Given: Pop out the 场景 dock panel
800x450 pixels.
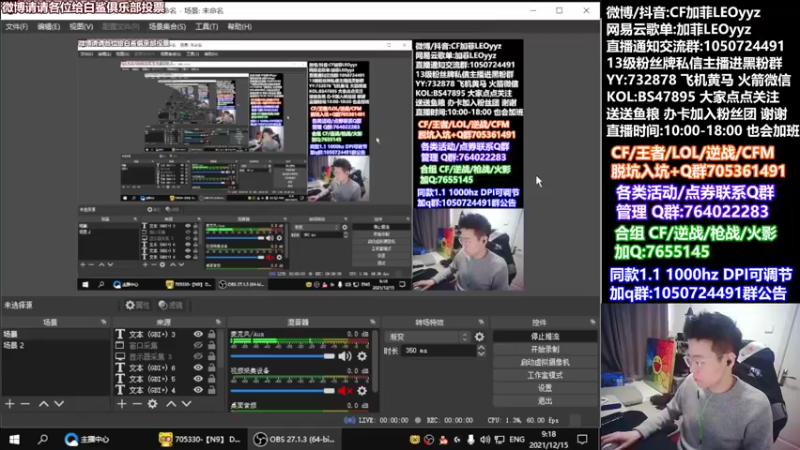Looking at the screenshot, I should [104, 322].
